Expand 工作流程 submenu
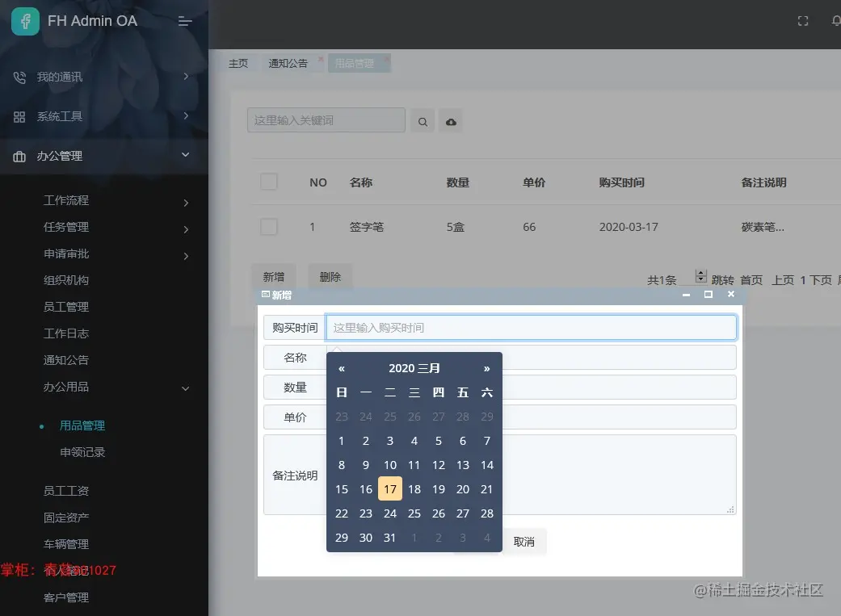 pos(186,203)
